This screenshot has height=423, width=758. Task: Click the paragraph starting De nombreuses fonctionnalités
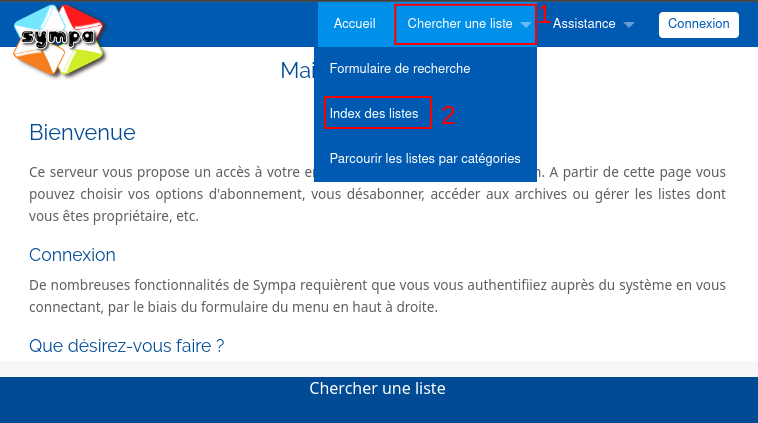coord(377,296)
